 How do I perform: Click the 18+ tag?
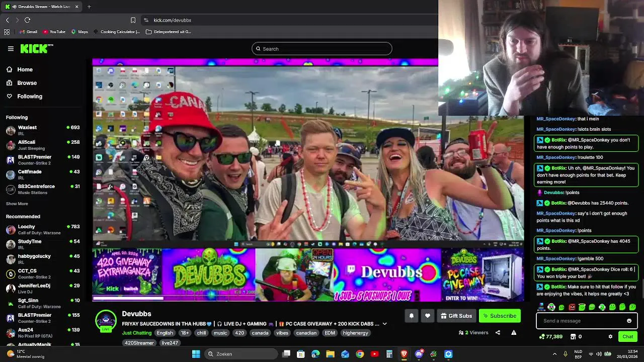coord(185,333)
